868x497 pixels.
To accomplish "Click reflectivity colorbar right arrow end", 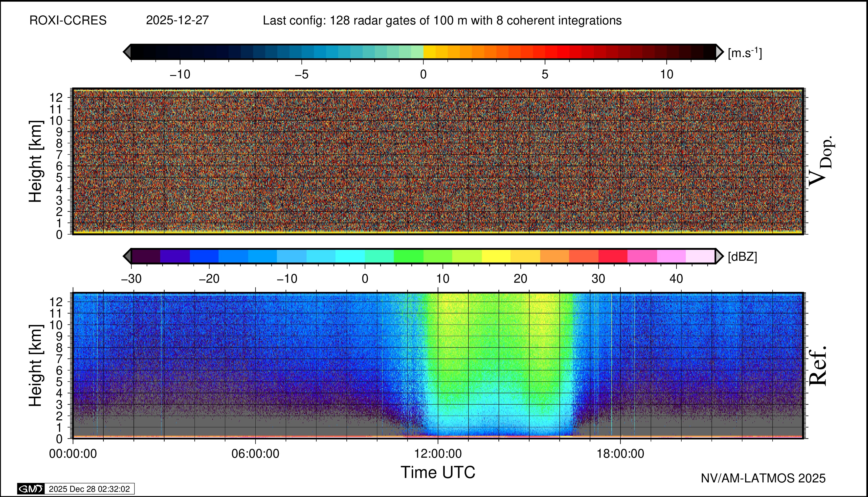I will (x=719, y=256).
